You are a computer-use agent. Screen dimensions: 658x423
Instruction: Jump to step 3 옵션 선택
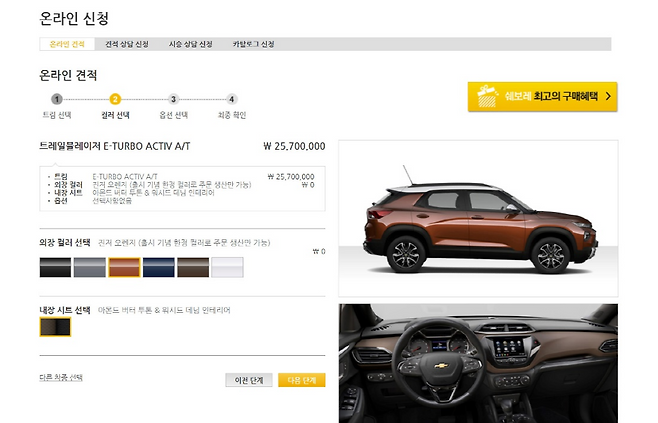(x=173, y=99)
